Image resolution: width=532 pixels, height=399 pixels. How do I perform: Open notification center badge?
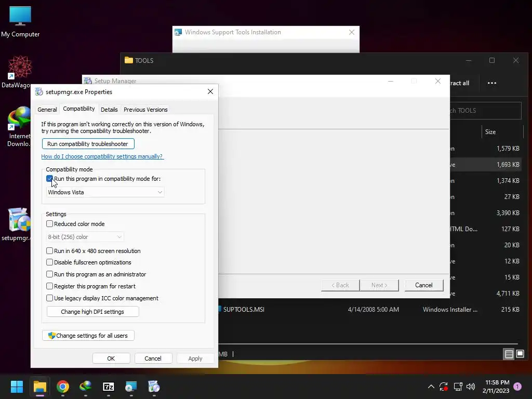pyautogui.click(x=517, y=386)
